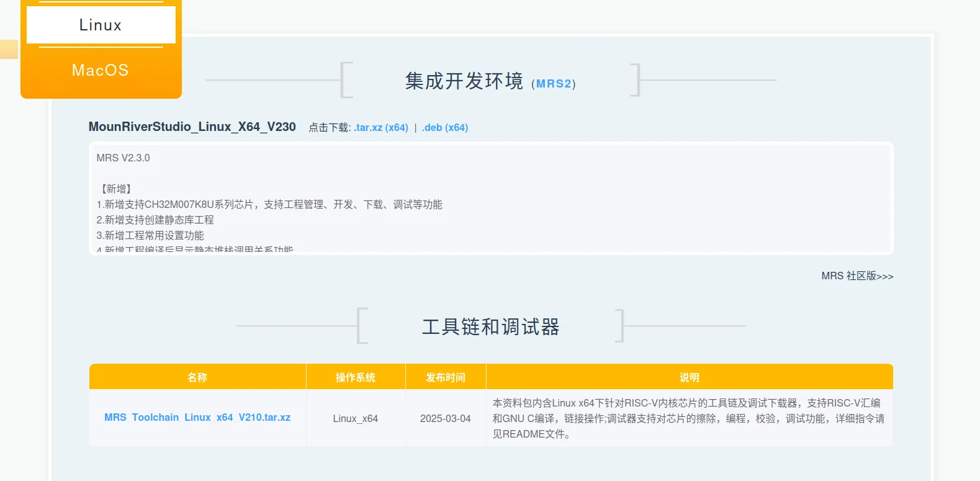Click the MRS V2.3.0 release notes box
Screen dimensions: 980x481
(x=491, y=198)
